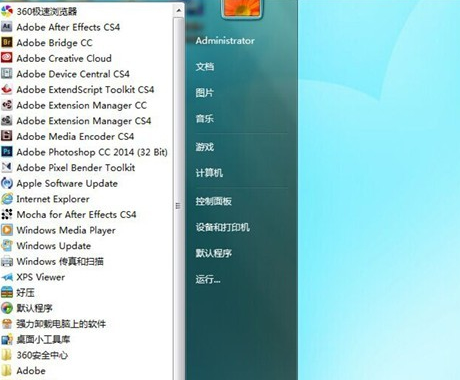Select Windows Update label
The width and height of the screenshot is (460, 380).
pos(54,246)
